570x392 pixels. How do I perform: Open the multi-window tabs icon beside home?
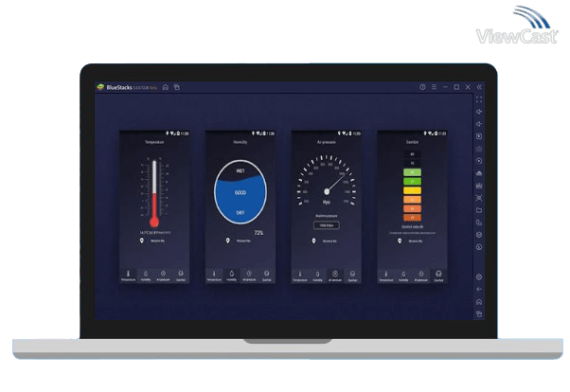click(177, 87)
